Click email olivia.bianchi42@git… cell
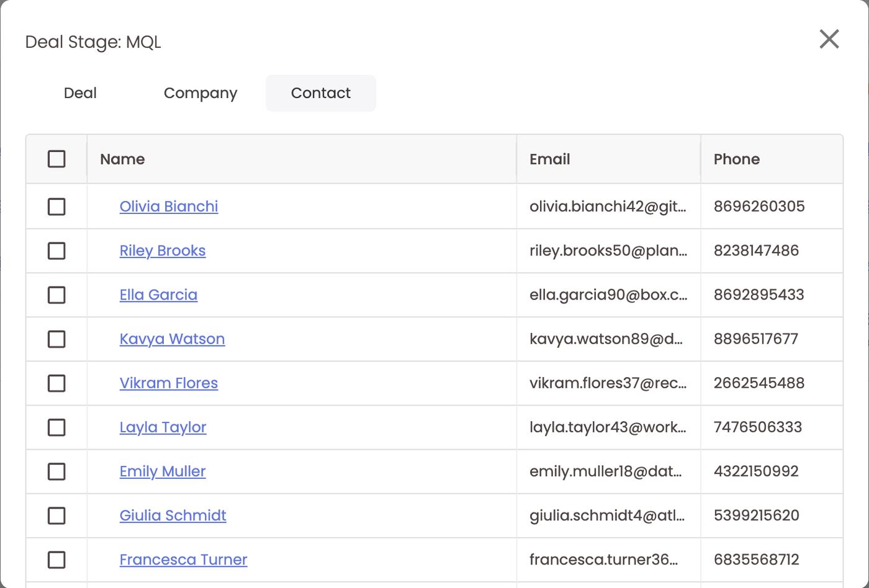Viewport: 869px width, 588px height. coord(608,207)
